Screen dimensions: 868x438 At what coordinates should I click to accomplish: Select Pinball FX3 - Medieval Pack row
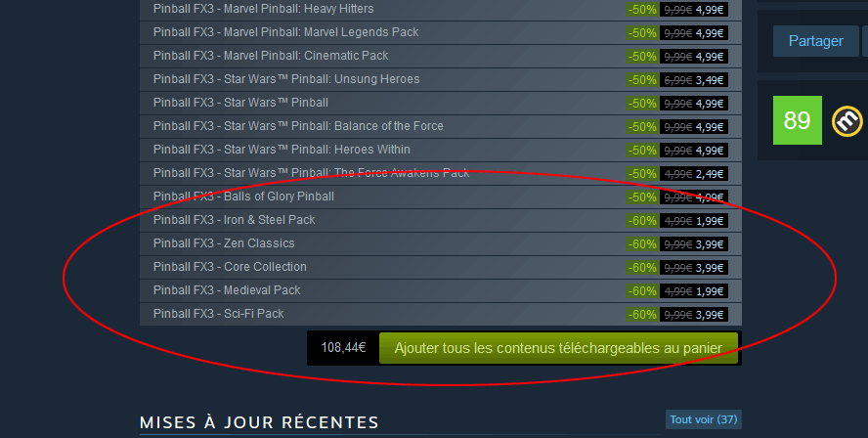(441, 290)
